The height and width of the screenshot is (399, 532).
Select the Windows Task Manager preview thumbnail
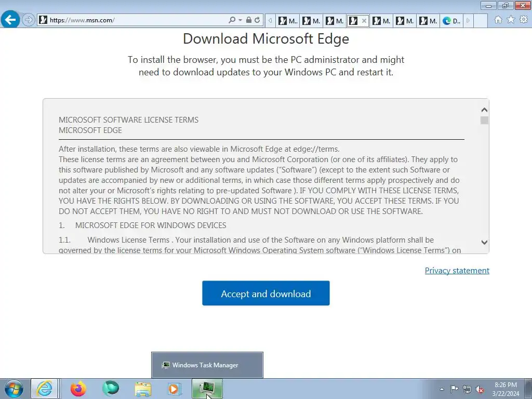tap(207, 365)
